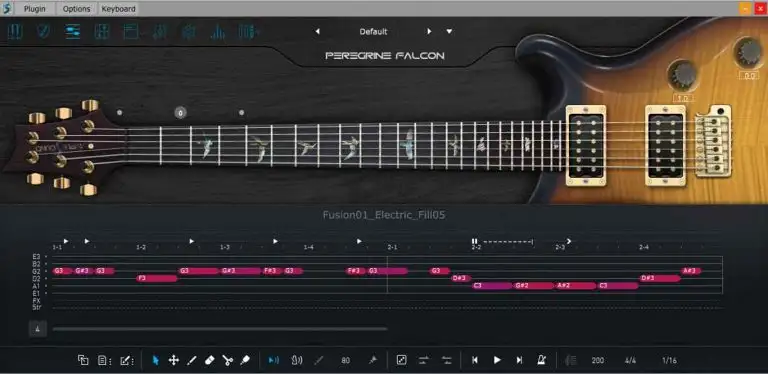Open the edit pencil options menu

pyautogui.click(x=127, y=360)
